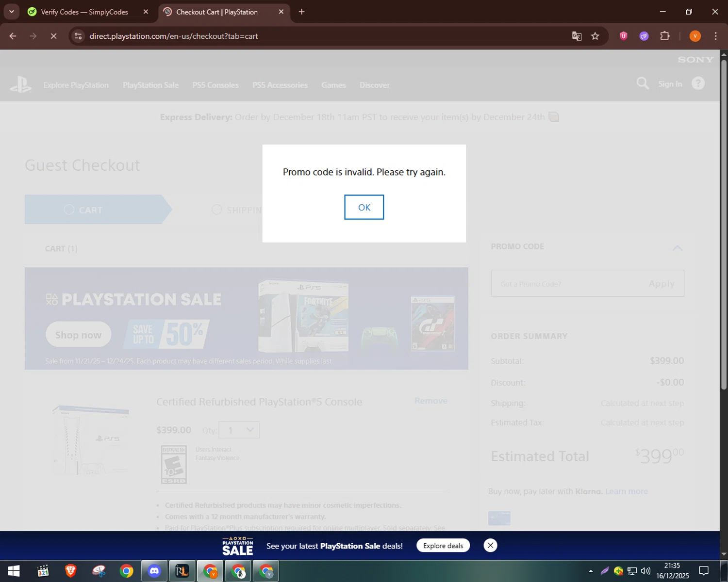Close the Checkout Cart tab
Image resolution: width=728 pixels, height=582 pixels.
click(x=281, y=12)
